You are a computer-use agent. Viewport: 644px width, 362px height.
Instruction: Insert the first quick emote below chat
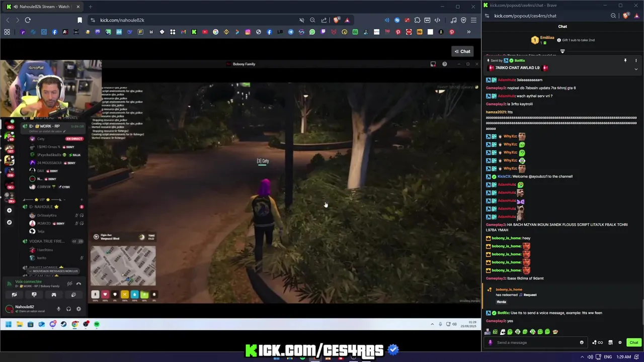(488, 332)
